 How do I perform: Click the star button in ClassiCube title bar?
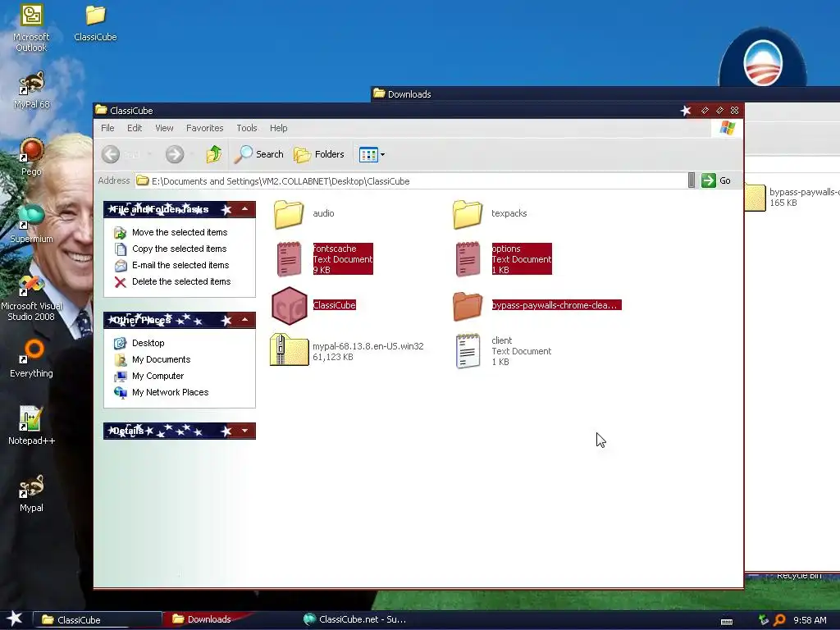(x=686, y=111)
